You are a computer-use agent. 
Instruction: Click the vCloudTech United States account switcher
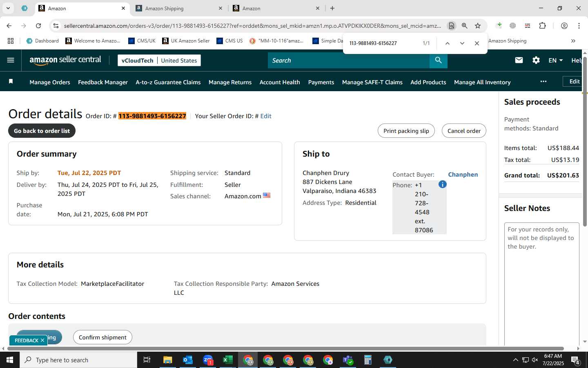coord(159,60)
